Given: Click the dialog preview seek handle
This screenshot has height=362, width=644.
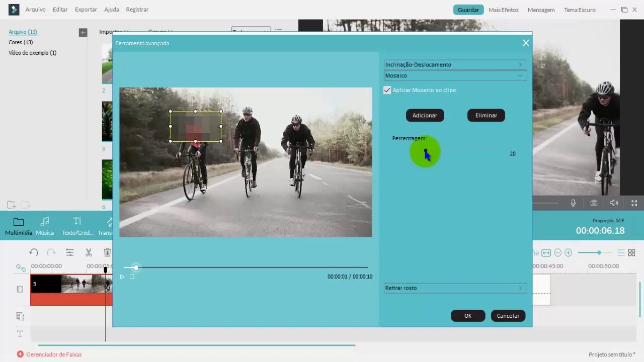Looking at the screenshot, I should pos(136,267).
